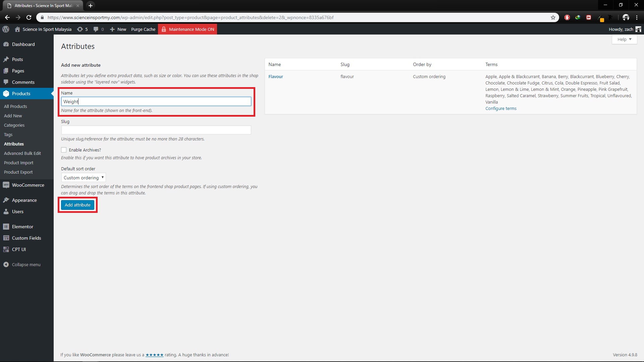Click Howdy, zach account text
The height and width of the screenshot is (362, 644).
click(x=621, y=29)
